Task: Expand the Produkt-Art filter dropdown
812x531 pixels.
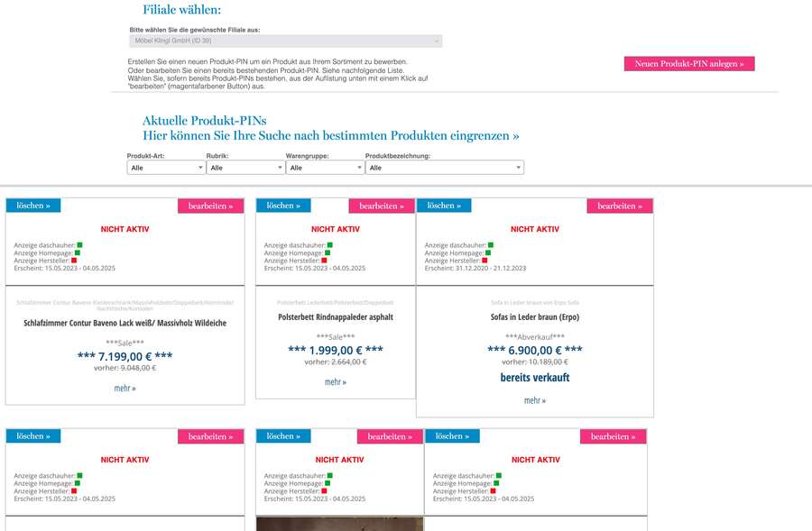Action: 166,168
